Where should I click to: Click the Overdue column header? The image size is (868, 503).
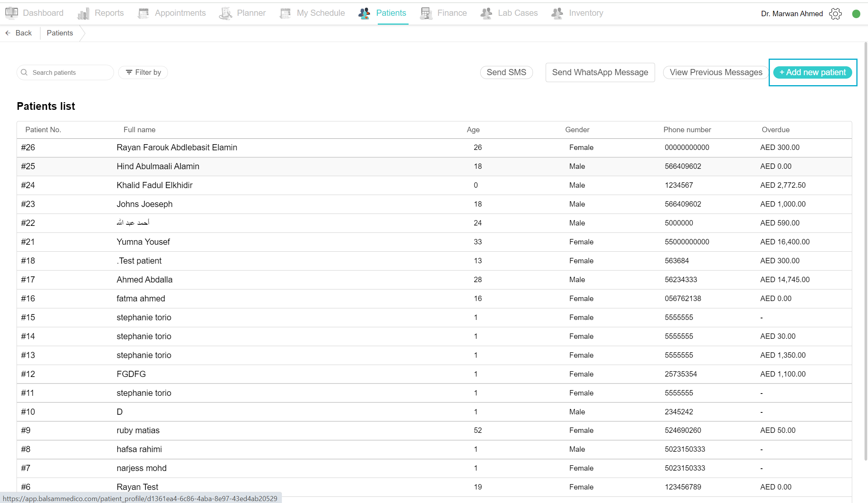[x=776, y=130]
